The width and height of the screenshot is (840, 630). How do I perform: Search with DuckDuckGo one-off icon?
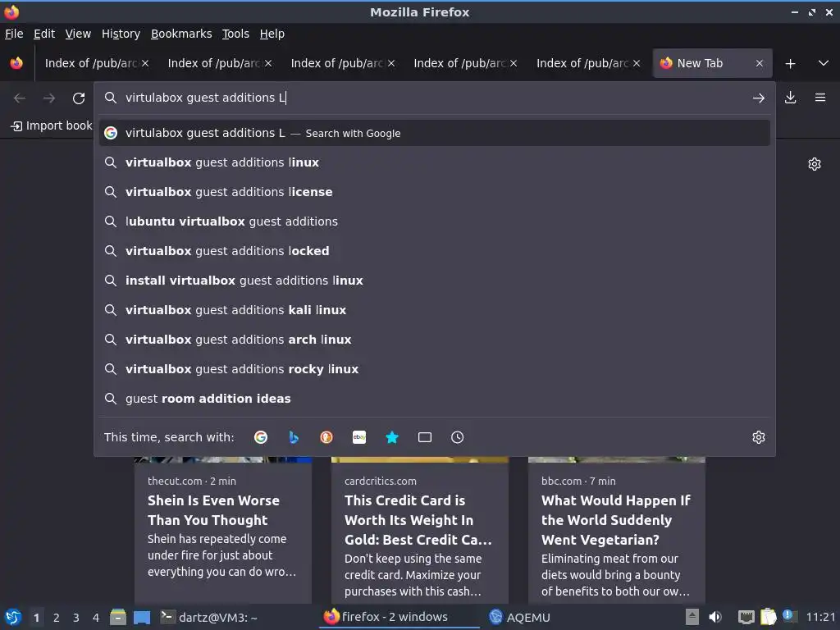point(326,437)
